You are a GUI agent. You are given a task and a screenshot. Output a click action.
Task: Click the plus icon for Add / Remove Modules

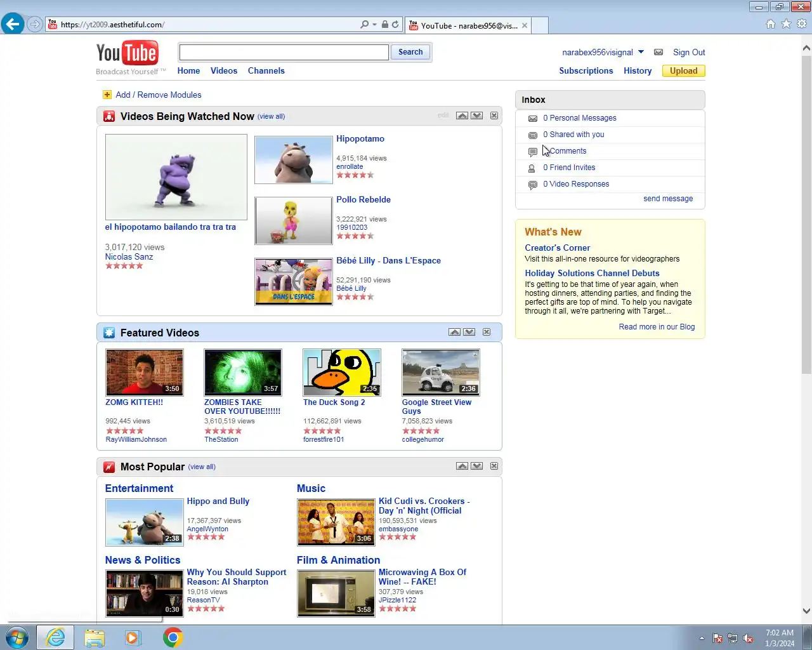click(107, 95)
